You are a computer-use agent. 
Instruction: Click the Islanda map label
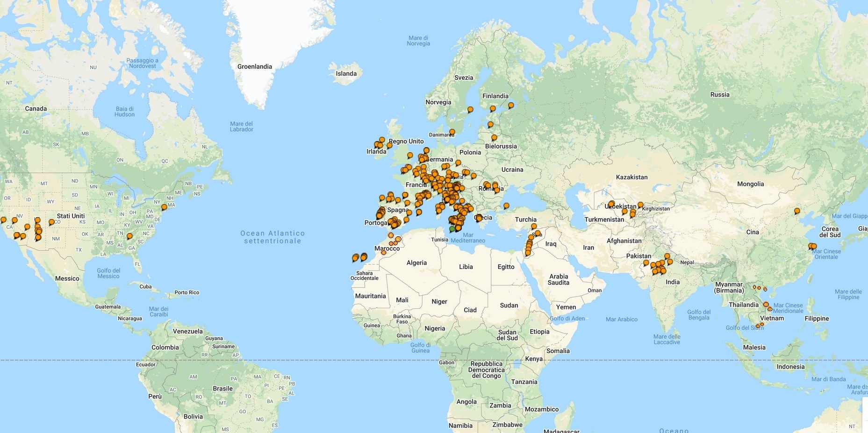tap(346, 74)
